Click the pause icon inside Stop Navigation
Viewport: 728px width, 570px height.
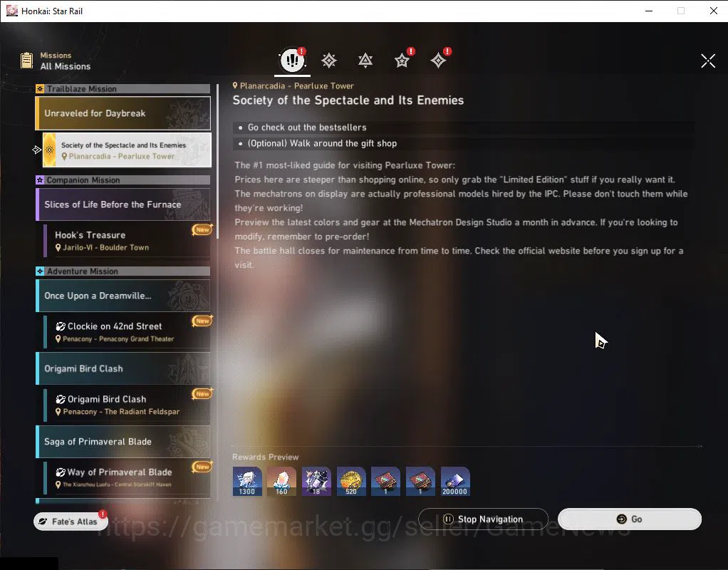448,519
